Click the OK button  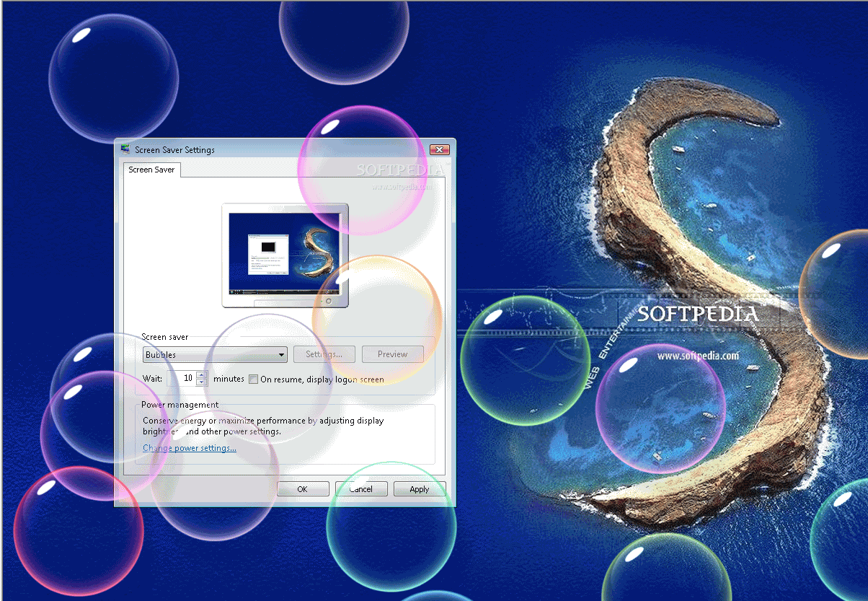pos(303,489)
